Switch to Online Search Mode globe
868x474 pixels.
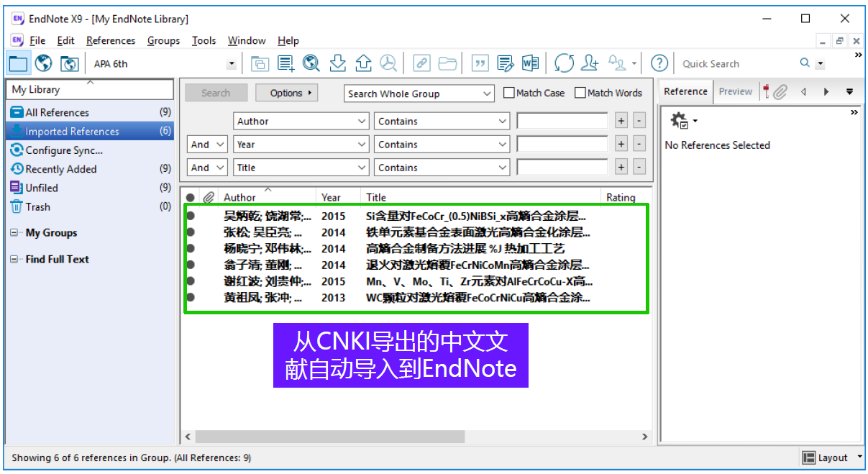pyautogui.click(x=43, y=63)
